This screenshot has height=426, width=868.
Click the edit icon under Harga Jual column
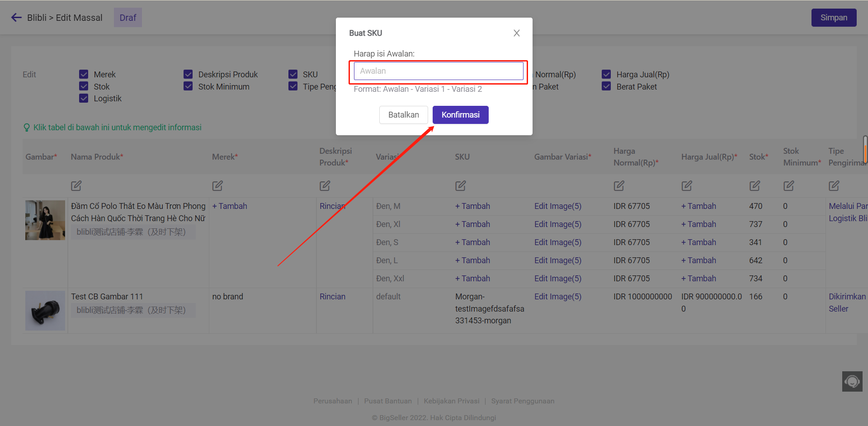coord(687,186)
